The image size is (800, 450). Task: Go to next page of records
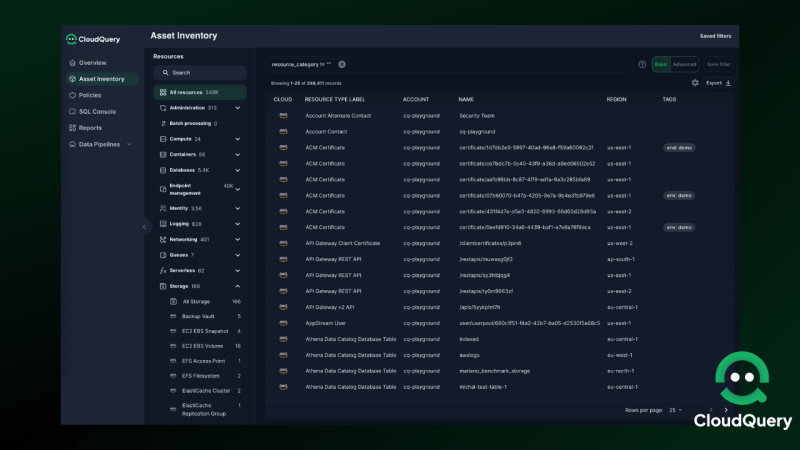click(726, 410)
